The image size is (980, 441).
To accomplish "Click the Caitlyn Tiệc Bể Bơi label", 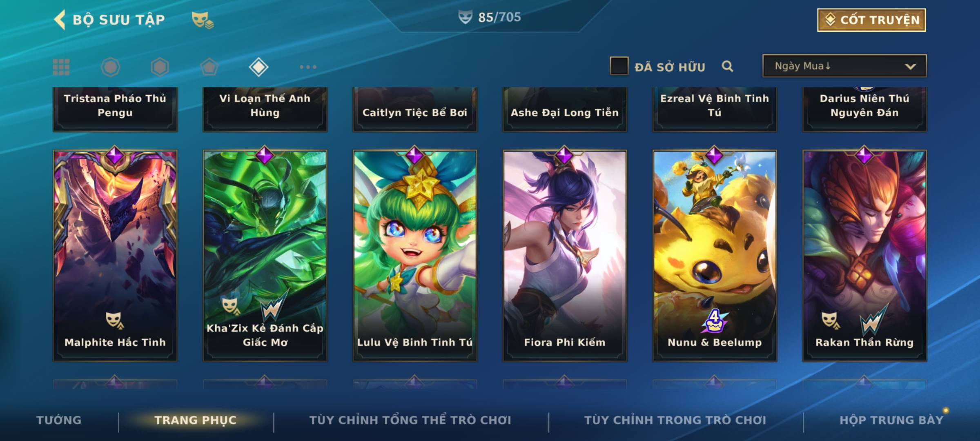I will (415, 113).
